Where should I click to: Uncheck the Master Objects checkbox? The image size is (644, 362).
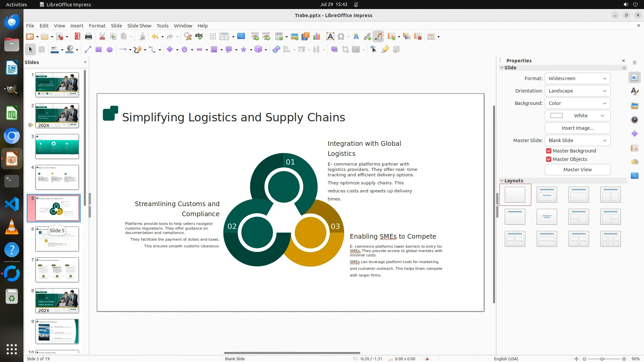[x=549, y=159]
